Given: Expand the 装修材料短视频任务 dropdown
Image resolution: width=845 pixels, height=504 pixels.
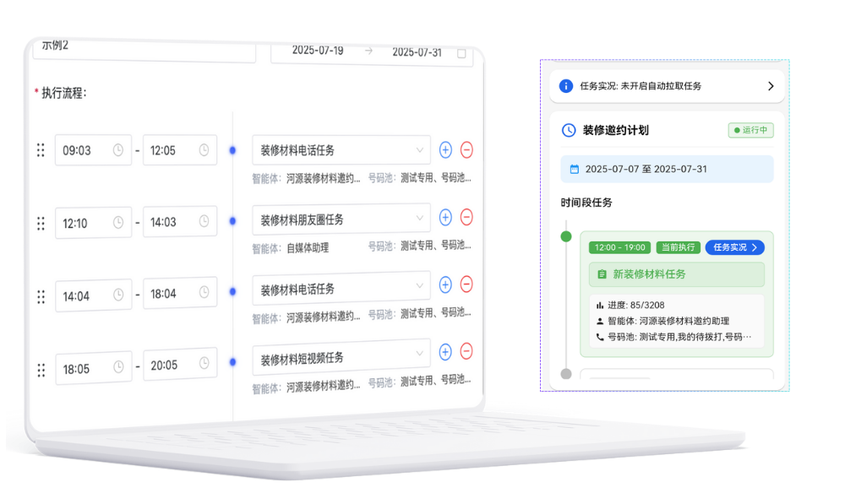Looking at the screenshot, I should click(341, 356).
